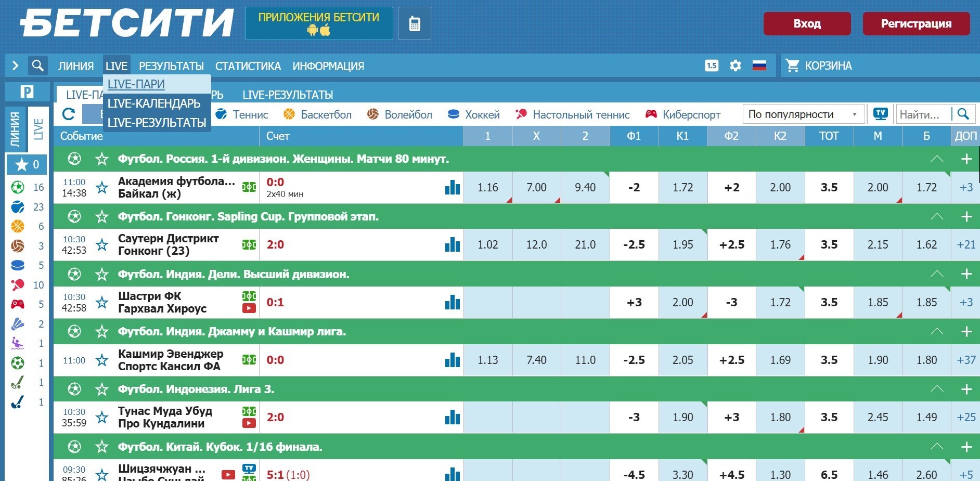
Task: Open the РЕЗУЛЬТАТЫ menu item
Action: point(171,66)
